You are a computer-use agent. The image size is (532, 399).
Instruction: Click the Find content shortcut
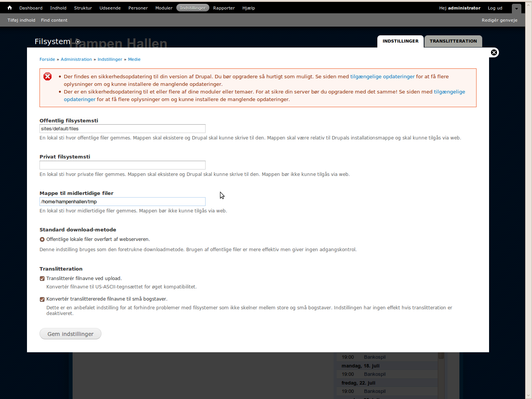pyautogui.click(x=54, y=20)
